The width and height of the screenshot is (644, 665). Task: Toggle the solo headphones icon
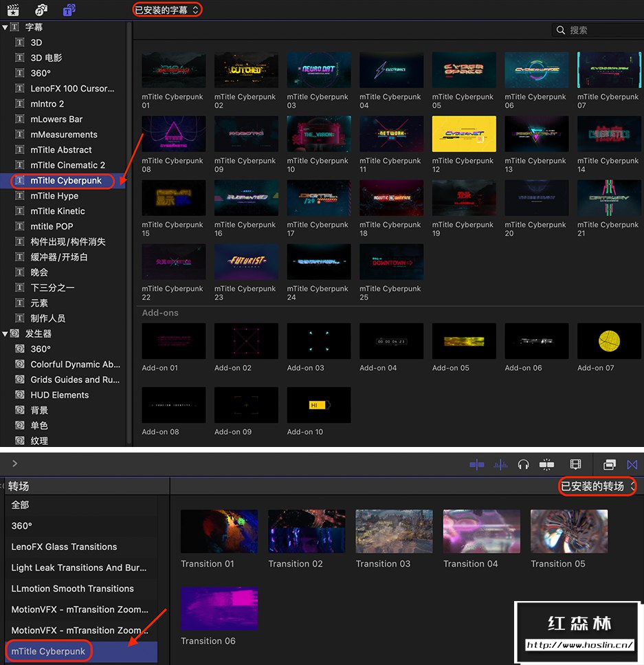524,465
